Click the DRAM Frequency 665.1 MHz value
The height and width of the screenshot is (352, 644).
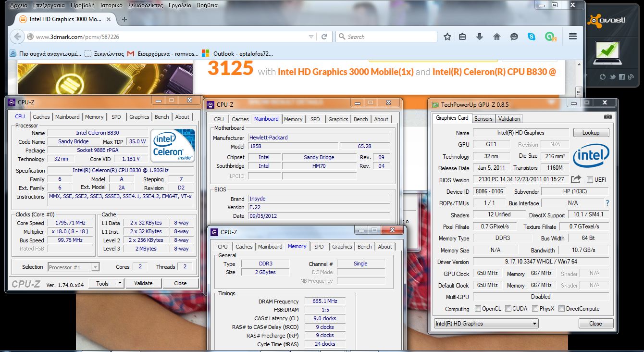[325, 301]
